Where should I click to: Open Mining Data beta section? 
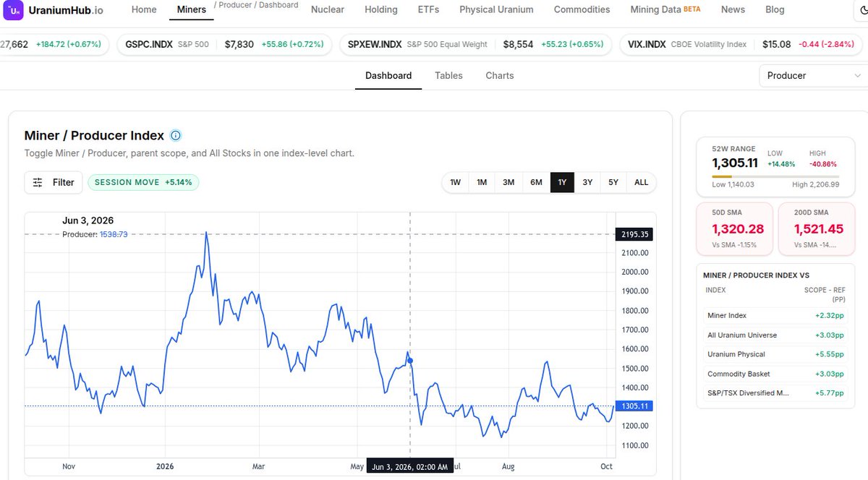[x=665, y=9]
